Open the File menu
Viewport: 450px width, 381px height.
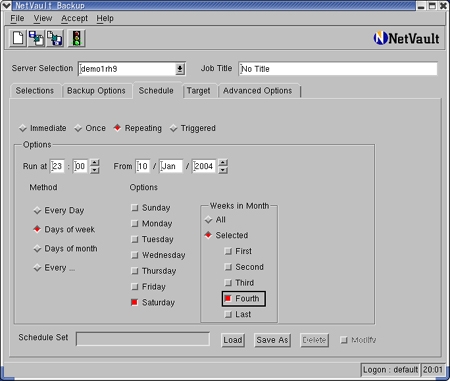(17, 18)
